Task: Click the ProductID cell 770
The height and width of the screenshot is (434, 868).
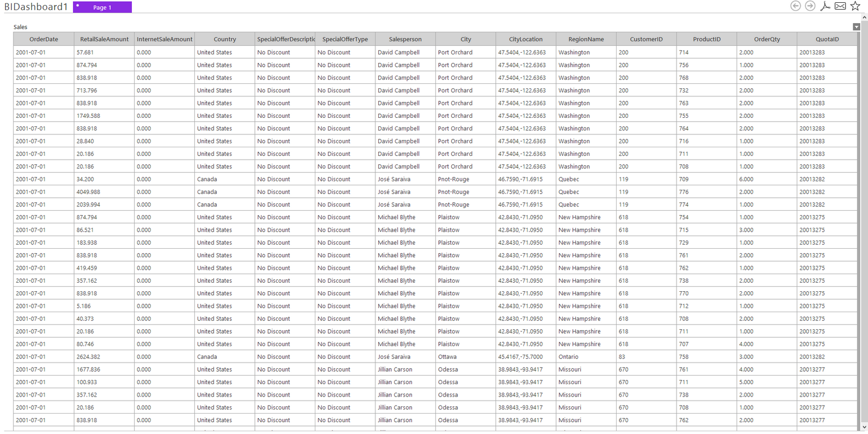Action: 707,293
